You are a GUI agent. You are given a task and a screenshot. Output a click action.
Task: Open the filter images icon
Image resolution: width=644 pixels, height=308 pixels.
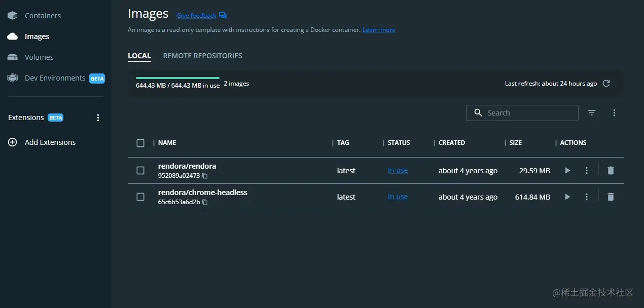592,113
